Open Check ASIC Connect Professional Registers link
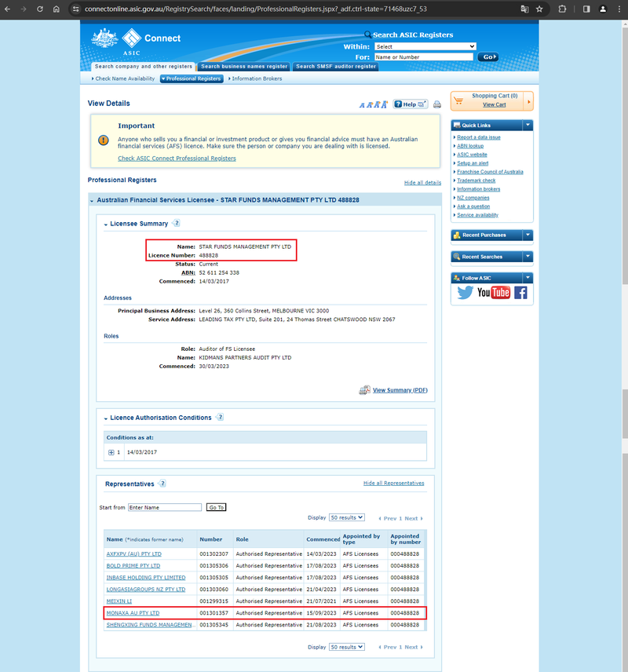The width and height of the screenshot is (628, 672). pos(177,158)
